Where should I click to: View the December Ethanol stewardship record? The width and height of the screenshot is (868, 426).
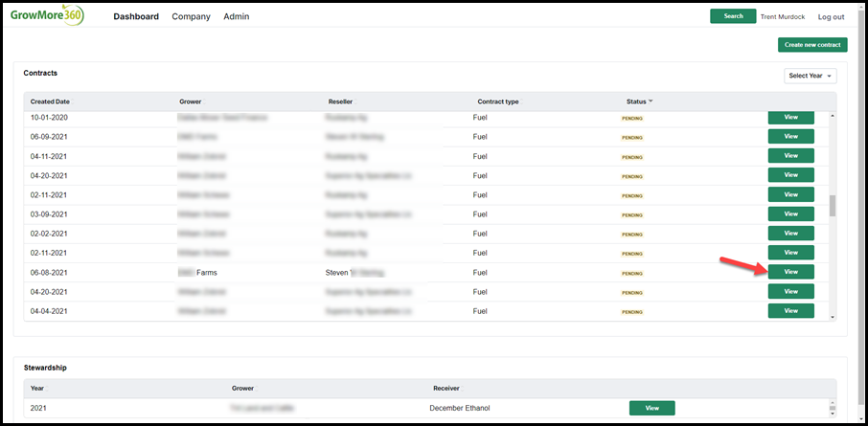point(652,408)
